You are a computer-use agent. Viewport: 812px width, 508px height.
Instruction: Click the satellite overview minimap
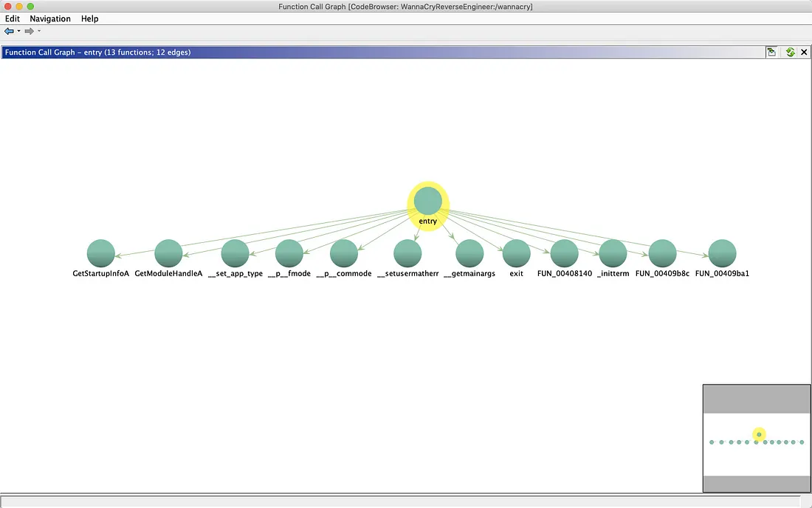[757, 443]
